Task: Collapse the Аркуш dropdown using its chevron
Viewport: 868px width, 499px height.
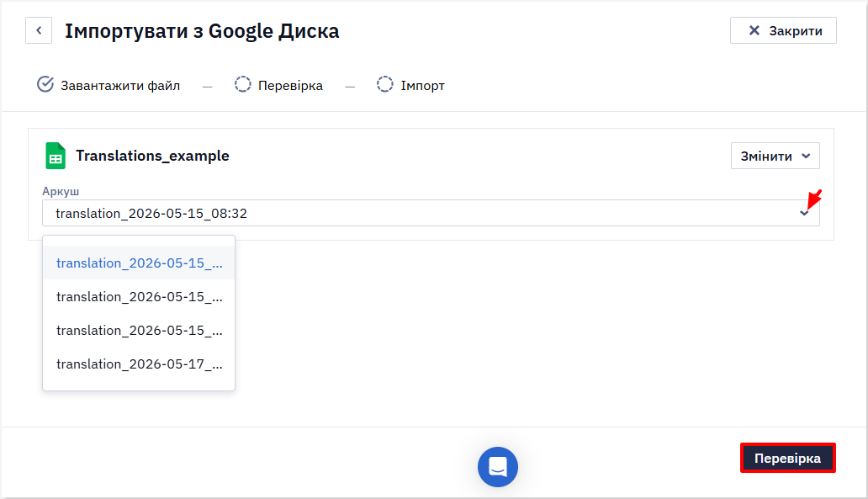Action: pos(804,213)
